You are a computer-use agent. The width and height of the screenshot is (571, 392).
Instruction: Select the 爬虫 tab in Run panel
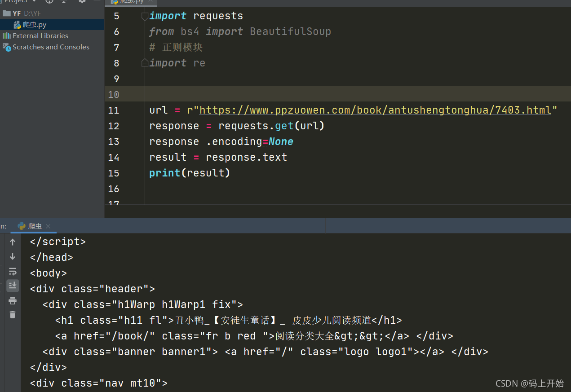click(34, 226)
